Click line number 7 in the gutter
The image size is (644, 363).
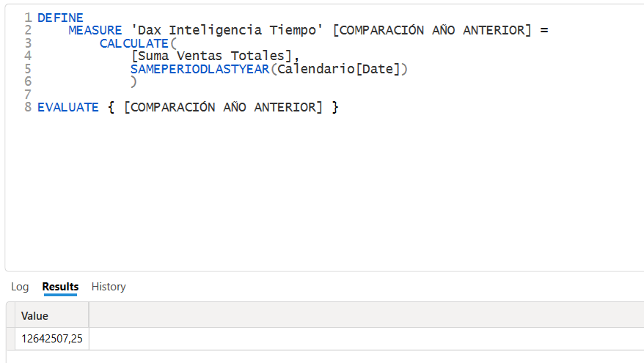28,95
